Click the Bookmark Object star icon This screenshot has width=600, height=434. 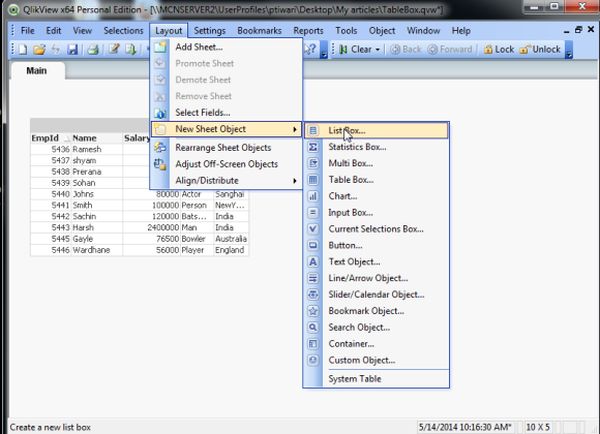point(313,311)
